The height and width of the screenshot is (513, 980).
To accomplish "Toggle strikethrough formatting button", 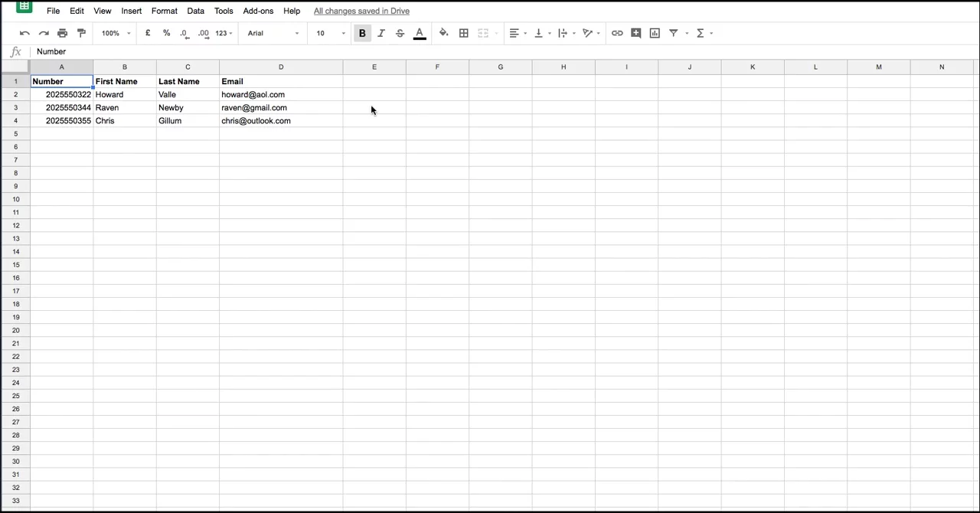I will click(400, 33).
